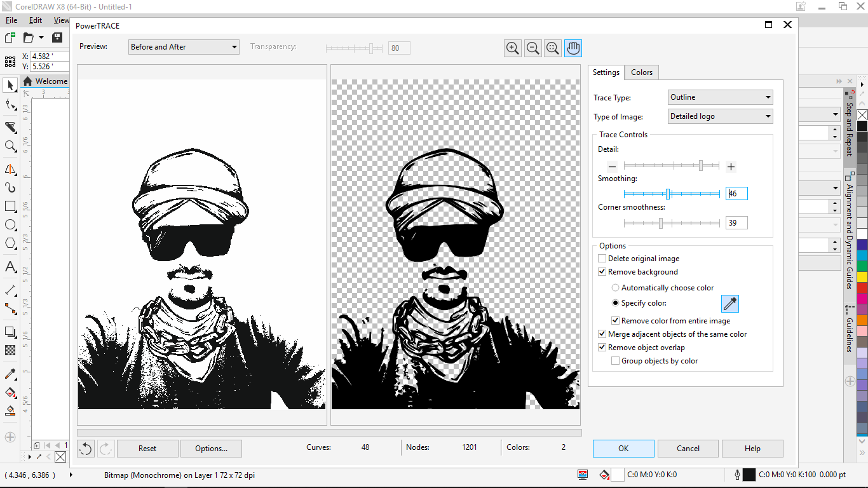
Task: Increase detail with the plus icon
Action: (x=731, y=166)
